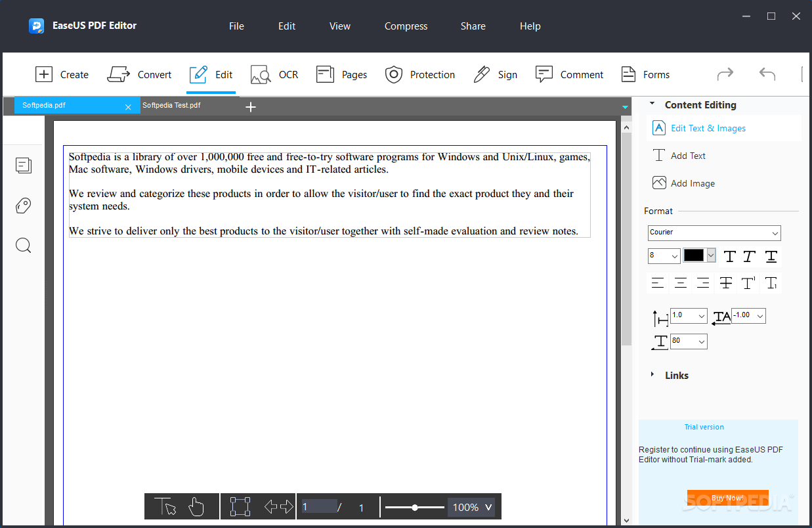Screen dimensions: 812x528
Task: Open the character spacing -1.00 dropdown
Action: (749, 316)
